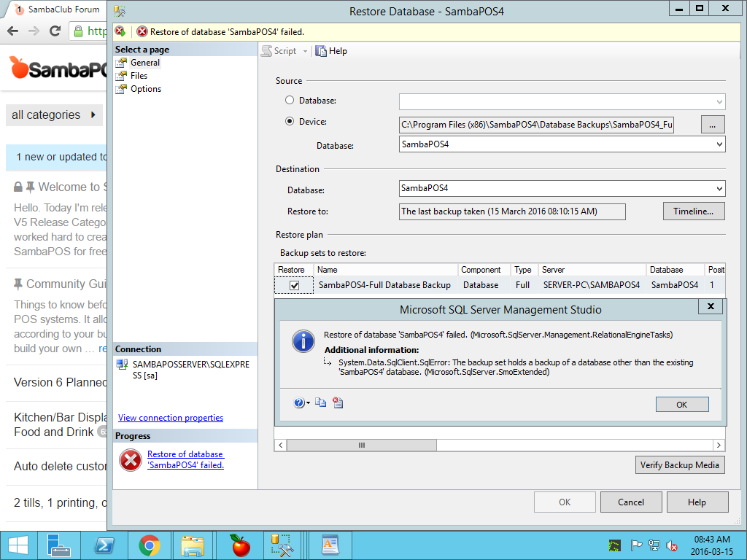Open the all categories dropdown in the browser

tap(54, 114)
